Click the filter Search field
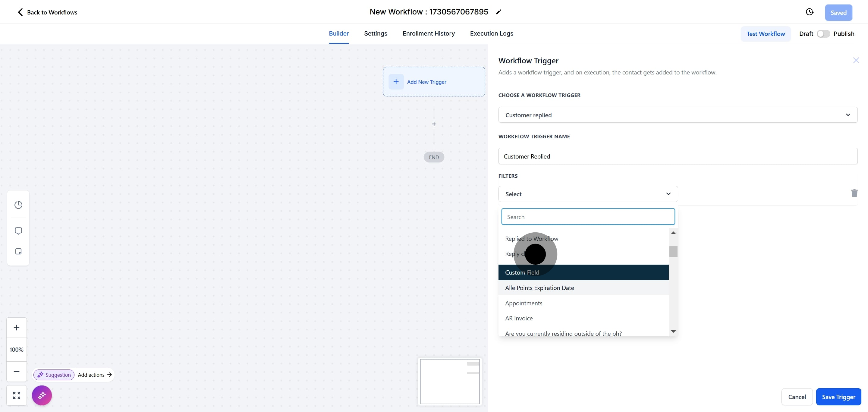Image resolution: width=868 pixels, height=412 pixels. [x=588, y=217]
